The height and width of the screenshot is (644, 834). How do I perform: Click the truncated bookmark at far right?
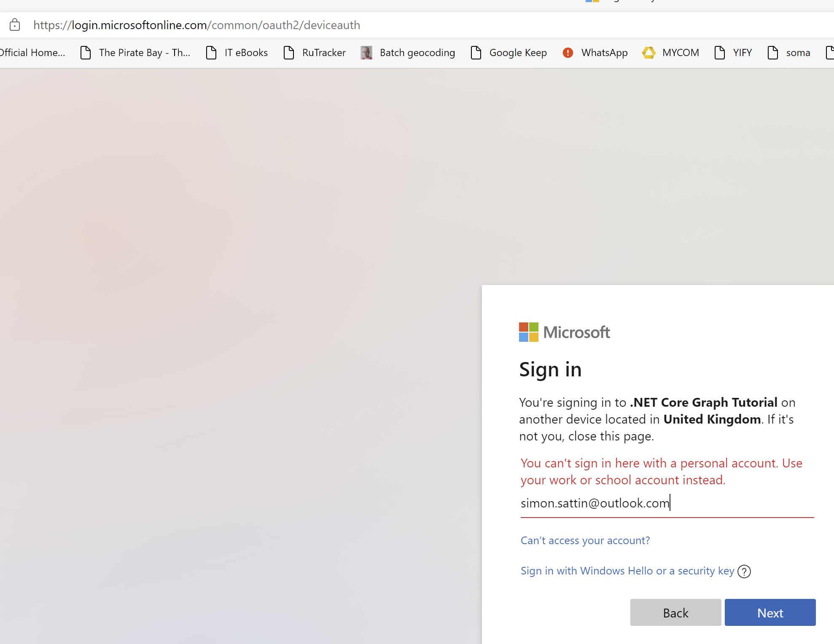[x=829, y=53]
